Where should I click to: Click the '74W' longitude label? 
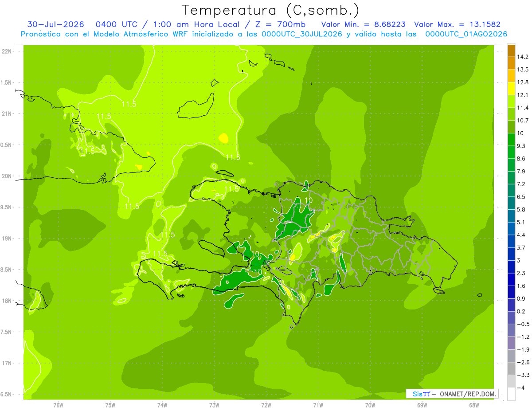(162, 405)
